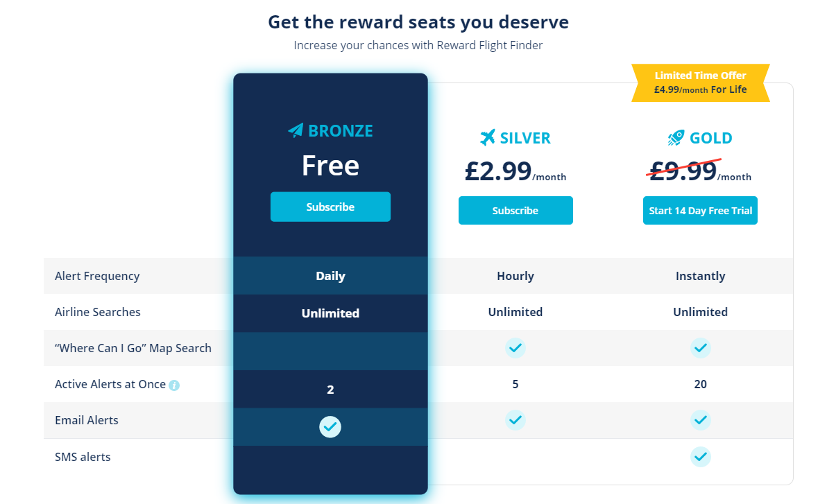Viewport: 827px width, 504px height.
Task: Subscribe to the Silver plan
Action: click(x=515, y=210)
